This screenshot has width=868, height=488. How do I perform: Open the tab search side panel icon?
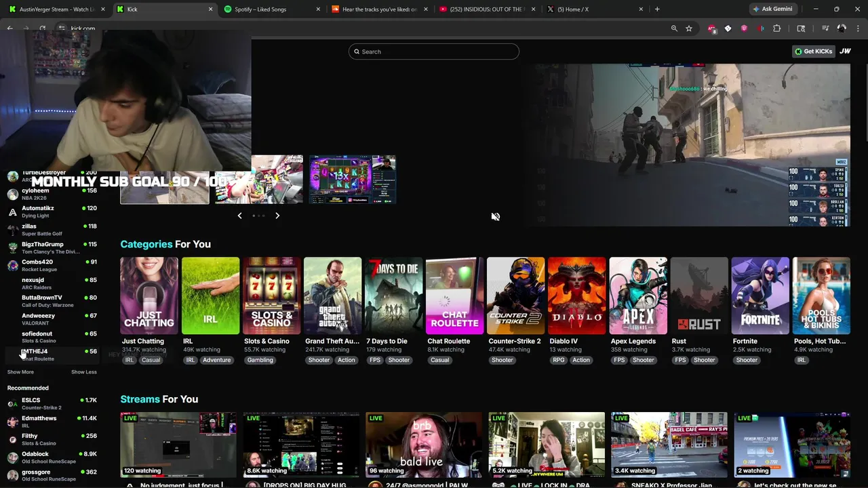(x=801, y=28)
